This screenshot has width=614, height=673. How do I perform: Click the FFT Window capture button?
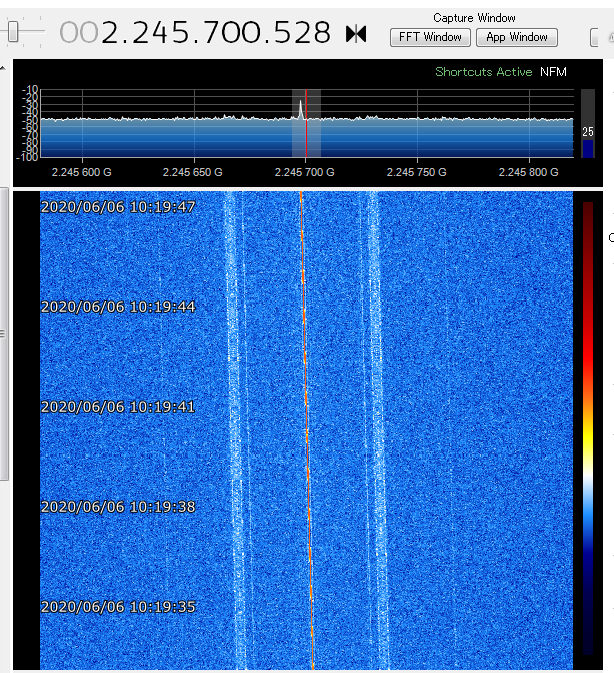point(430,37)
